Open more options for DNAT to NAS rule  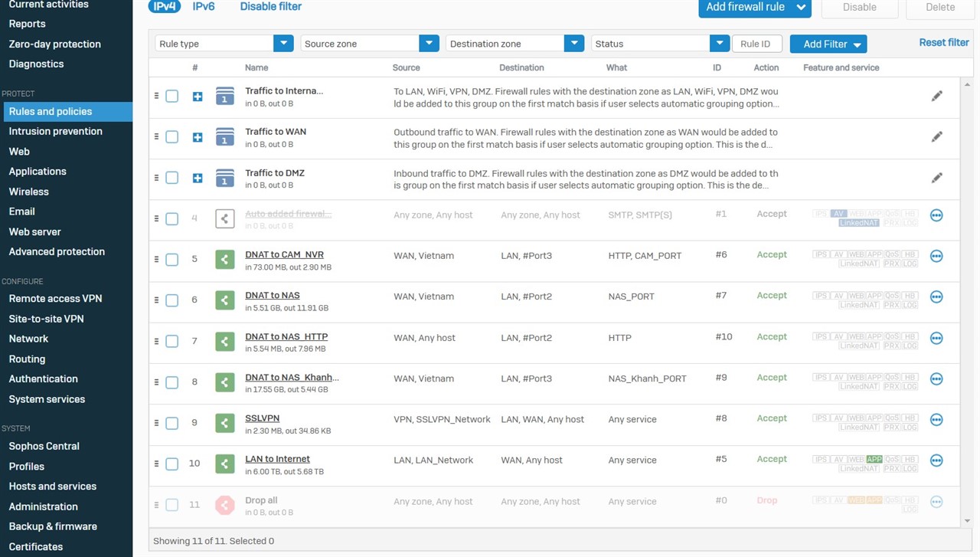936,297
